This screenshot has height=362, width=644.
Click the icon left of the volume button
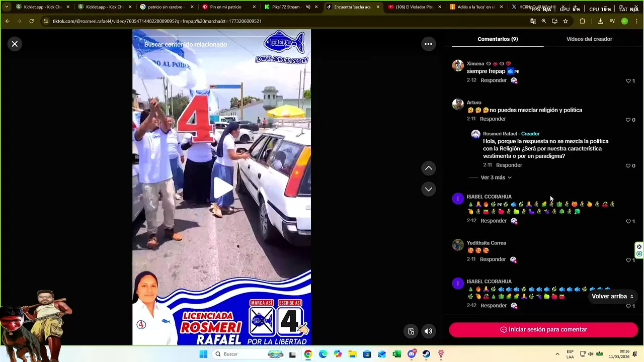(411, 331)
